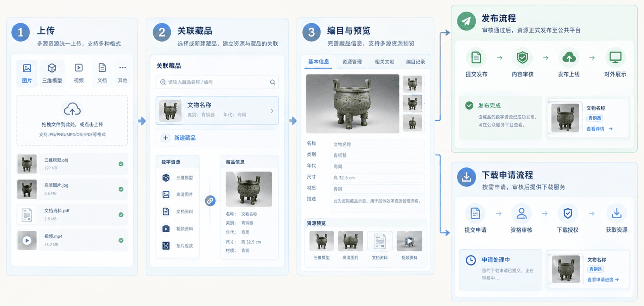
Task: Click the 提交发布 step icon
Action: click(476, 58)
